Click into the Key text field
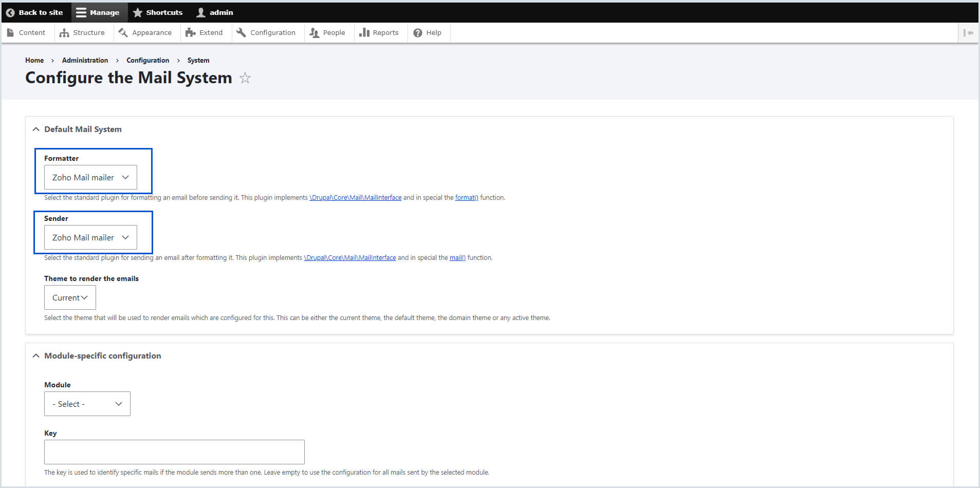The image size is (980, 488). 174,452
